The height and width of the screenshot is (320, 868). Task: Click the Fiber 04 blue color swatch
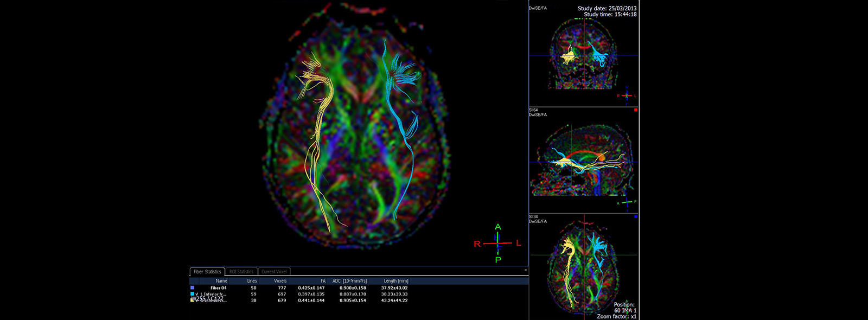pyautogui.click(x=192, y=288)
